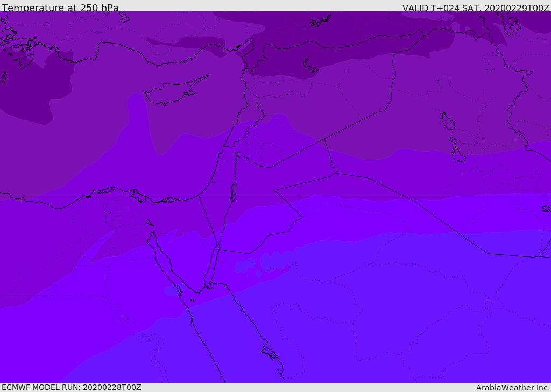
Task: Click the ECMWF MODEL RUN label
Action: click(x=71, y=387)
